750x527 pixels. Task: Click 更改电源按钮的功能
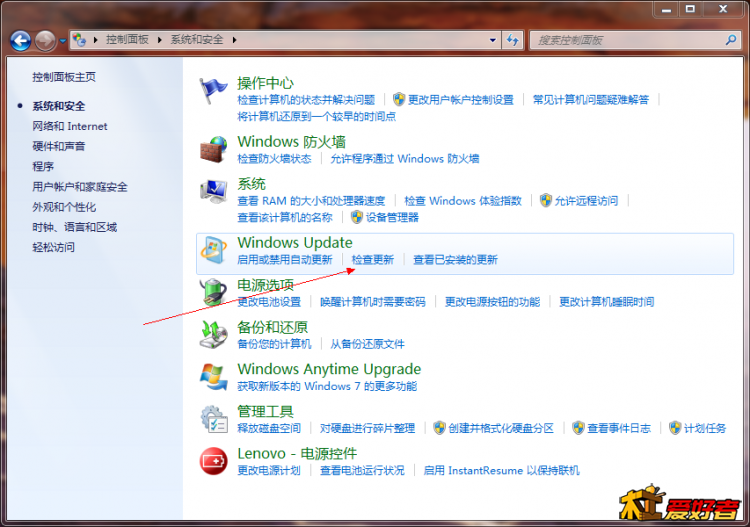493,302
